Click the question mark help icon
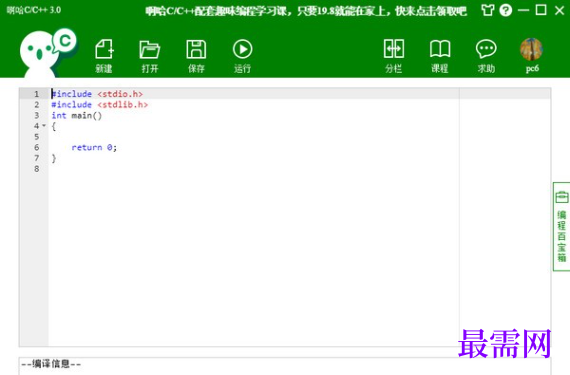Screen dimensions: 570x375 point(506,10)
